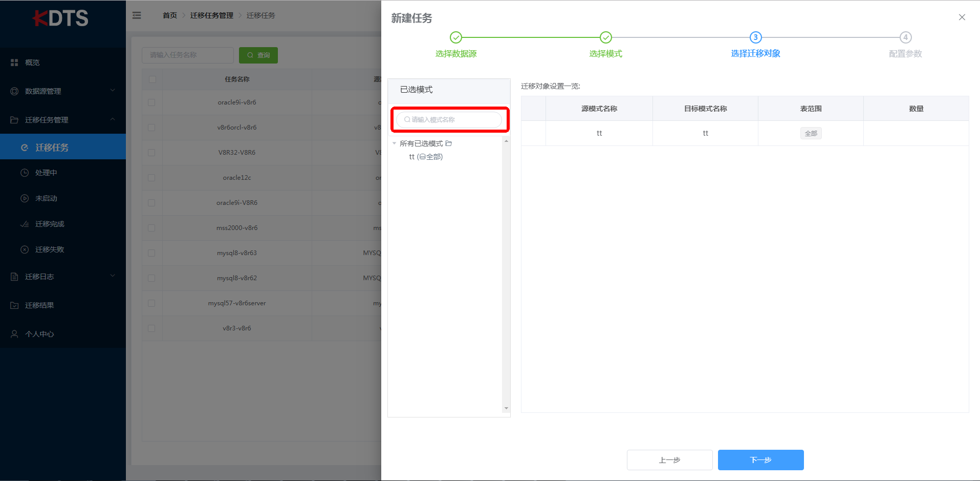Click the 迁移结果 folder icon

tap(14, 305)
